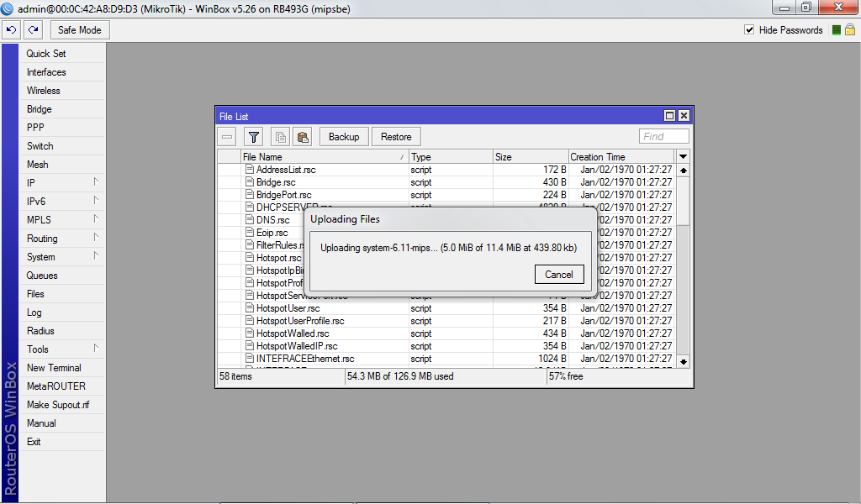Open the Queues menu item
This screenshot has height=504, width=861.
pos(61,276)
